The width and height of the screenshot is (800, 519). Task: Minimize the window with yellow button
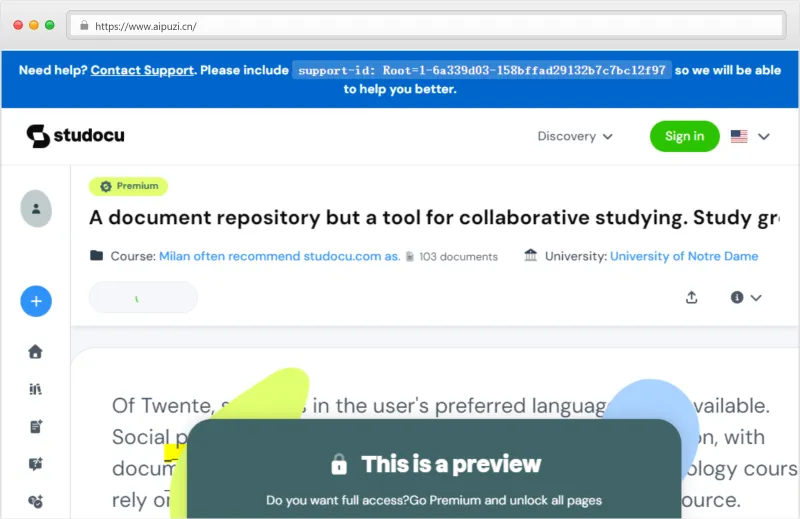[x=34, y=25]
